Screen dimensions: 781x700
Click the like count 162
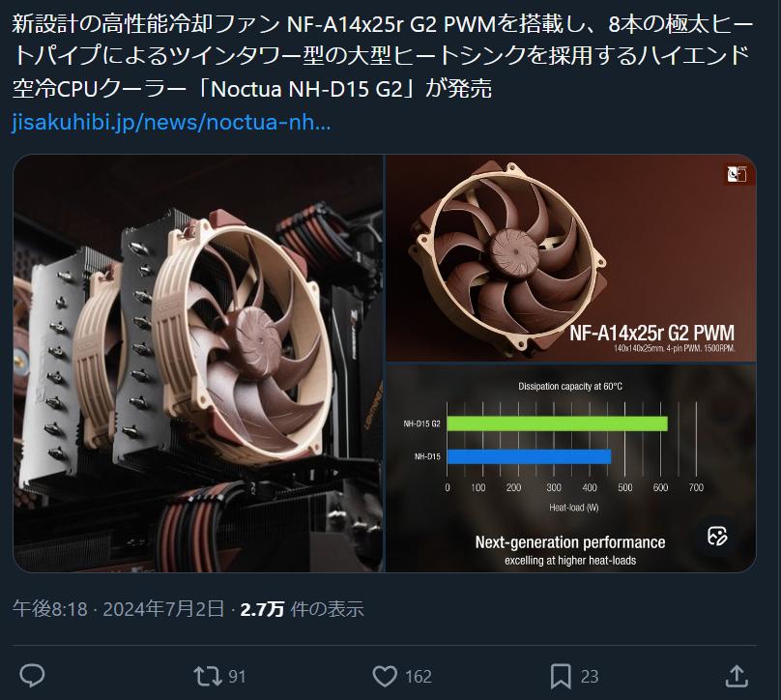click(x=419, y=677)
